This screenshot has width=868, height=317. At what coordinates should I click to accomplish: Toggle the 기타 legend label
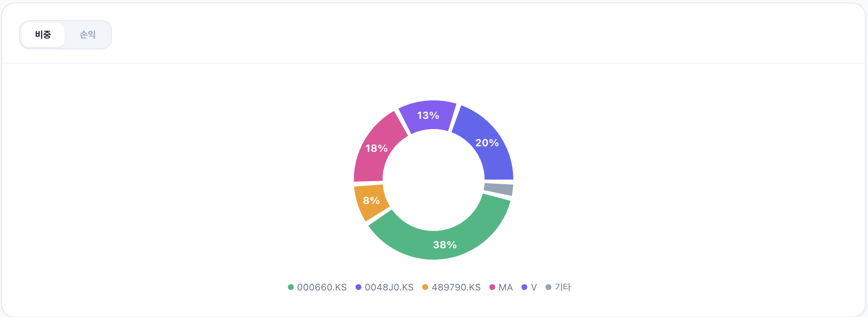tap(562, 287)
